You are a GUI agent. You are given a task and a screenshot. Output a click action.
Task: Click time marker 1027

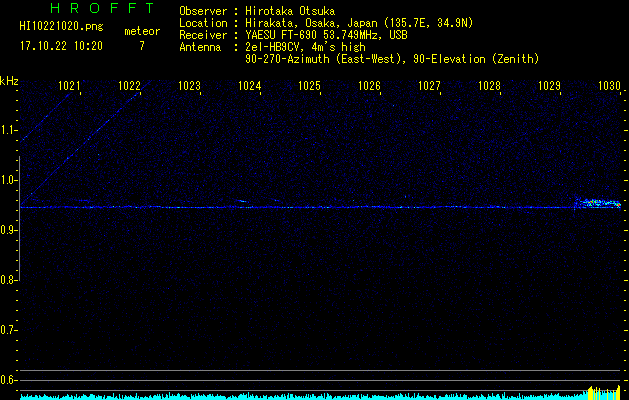point(430,85)
